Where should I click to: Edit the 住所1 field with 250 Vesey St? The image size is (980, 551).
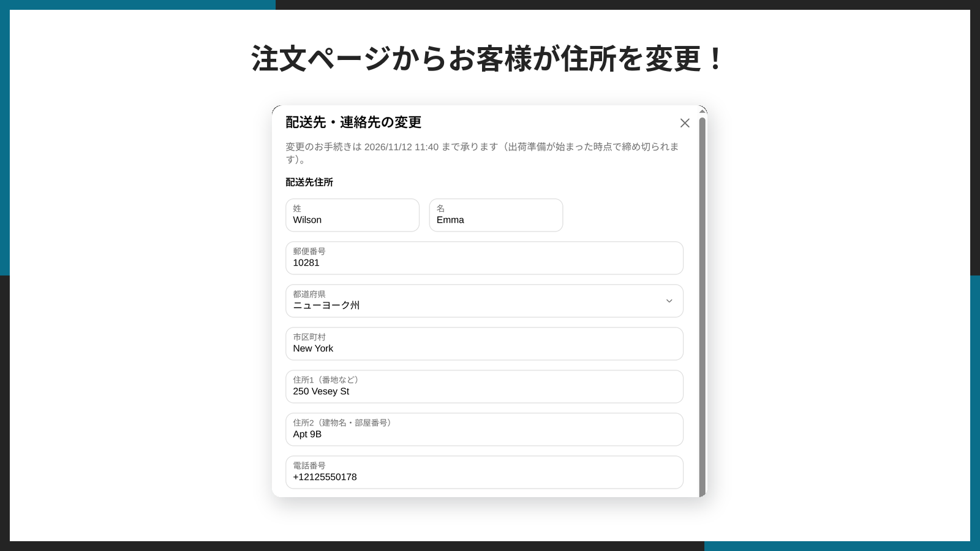point(484,386)
